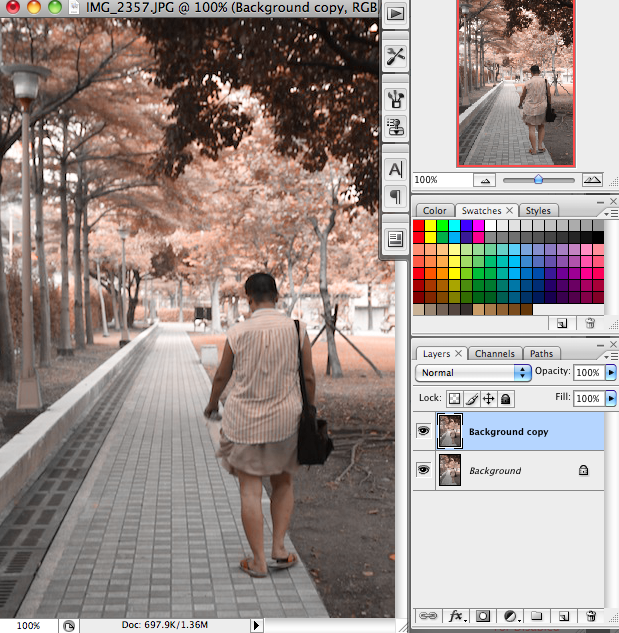Image resolution: width=619 pixels, height=633 pixels.
Task: Add a layer mask
Action: tap(483, 616)
